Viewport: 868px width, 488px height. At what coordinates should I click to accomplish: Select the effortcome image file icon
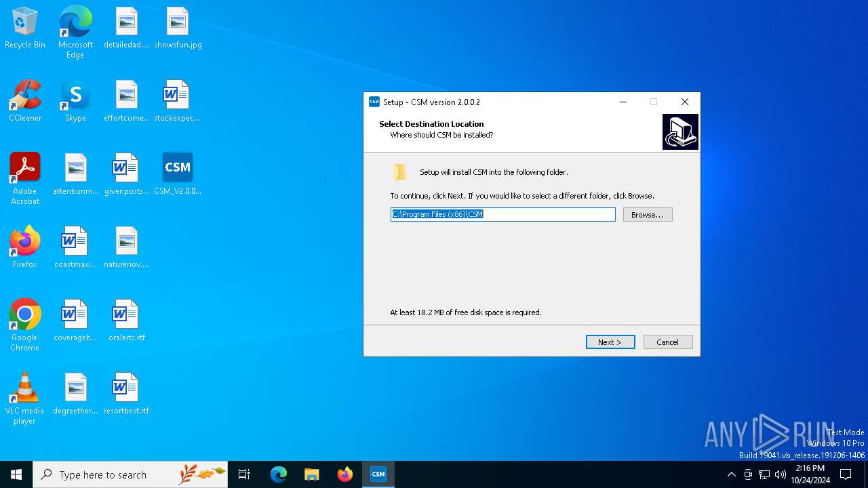[x=126, y=102]
